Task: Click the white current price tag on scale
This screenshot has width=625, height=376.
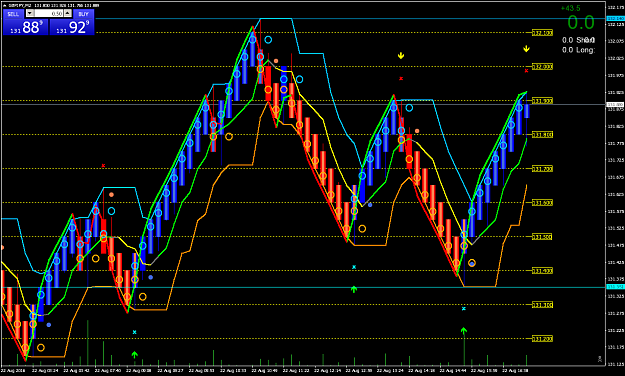Action: click(615, 104)
